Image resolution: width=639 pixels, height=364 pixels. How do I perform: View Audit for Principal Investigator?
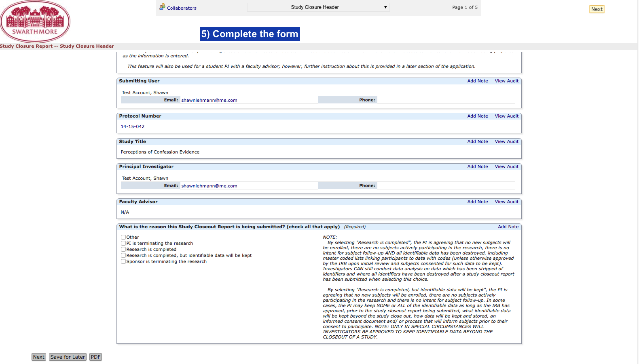pos(506,167)
